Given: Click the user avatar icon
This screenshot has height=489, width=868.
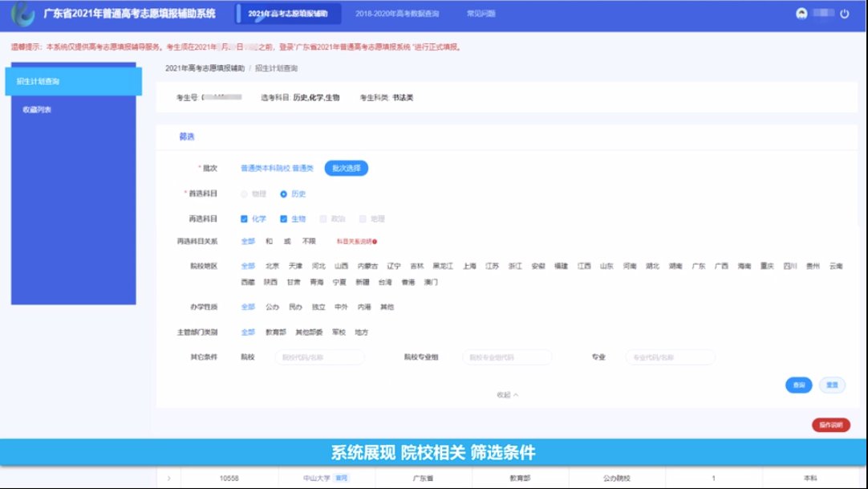Looking at the screenshot, I should [x=801, y=14].
